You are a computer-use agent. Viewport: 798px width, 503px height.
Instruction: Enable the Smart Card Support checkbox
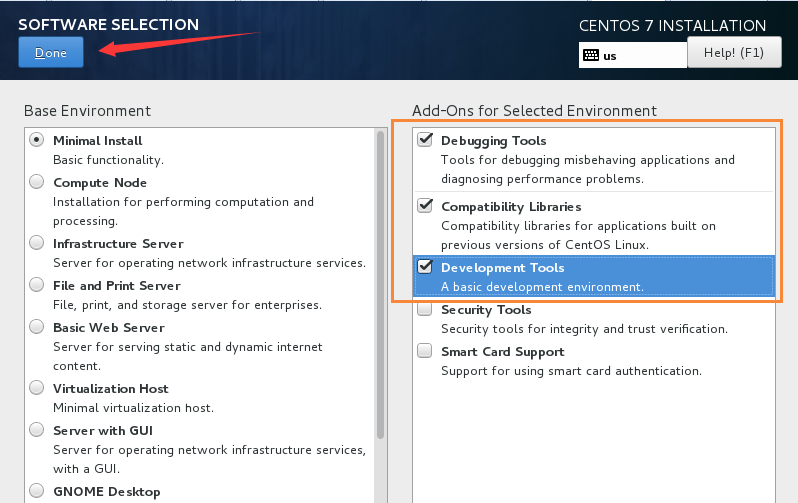click(424, 351)
